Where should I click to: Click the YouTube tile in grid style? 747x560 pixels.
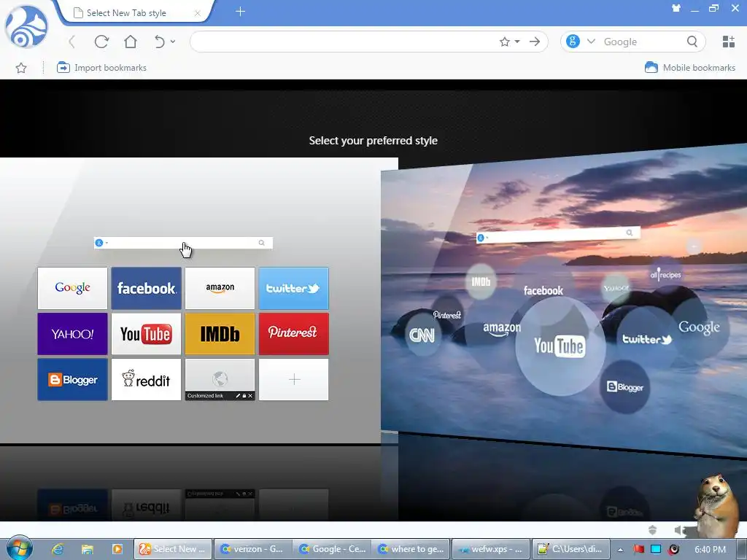146,334
